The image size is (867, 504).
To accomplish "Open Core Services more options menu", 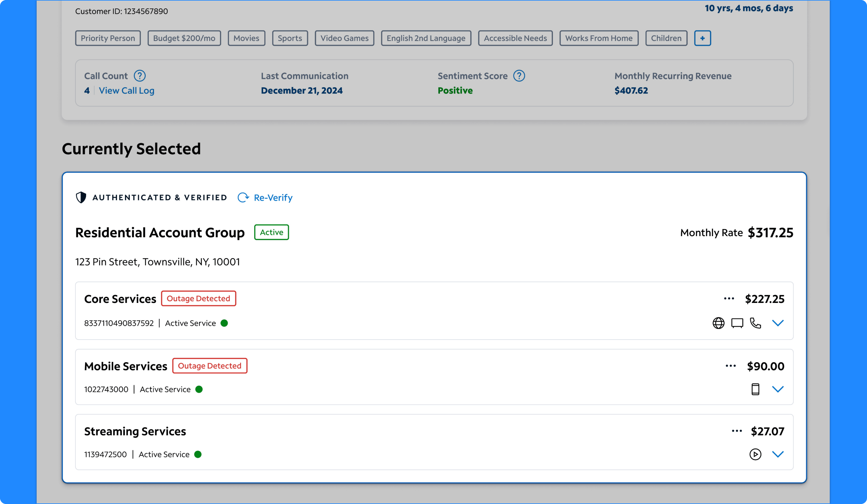I will pos(729,298).
